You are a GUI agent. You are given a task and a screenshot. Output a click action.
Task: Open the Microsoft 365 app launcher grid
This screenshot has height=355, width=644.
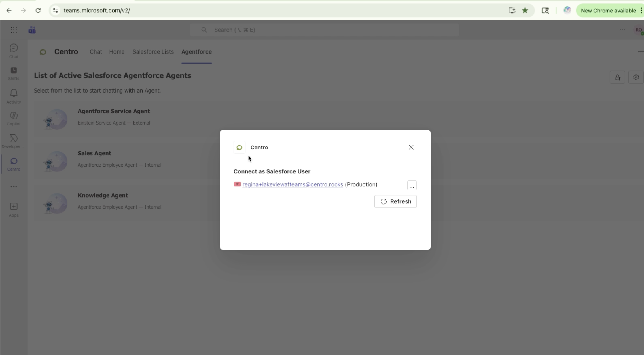tap(14, 30)
